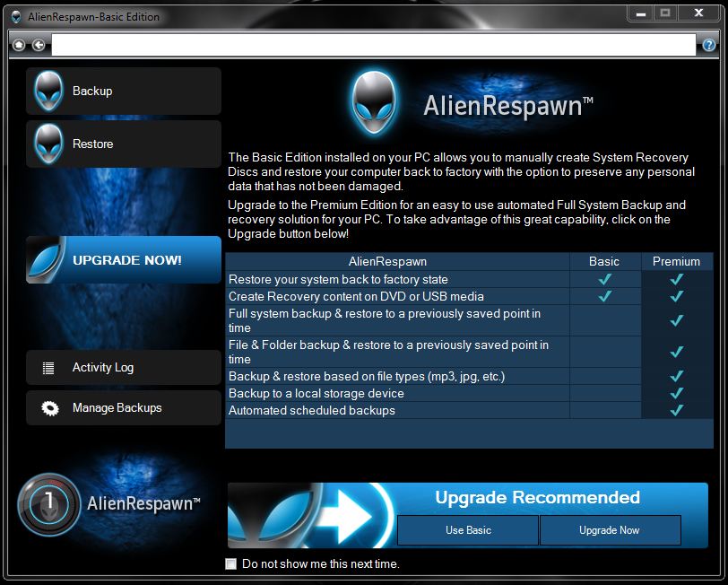Click 'File & Folder backup & restore' row text

388,352
